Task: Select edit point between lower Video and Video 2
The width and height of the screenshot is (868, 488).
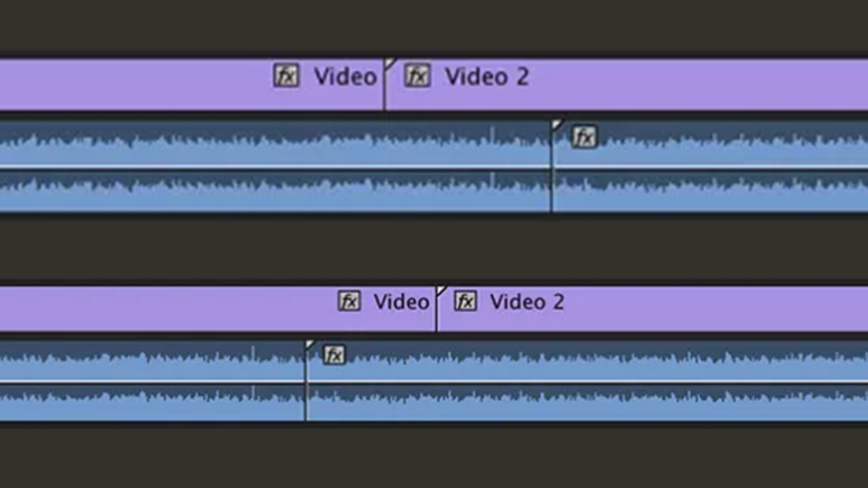Action: tap(436, 309)
